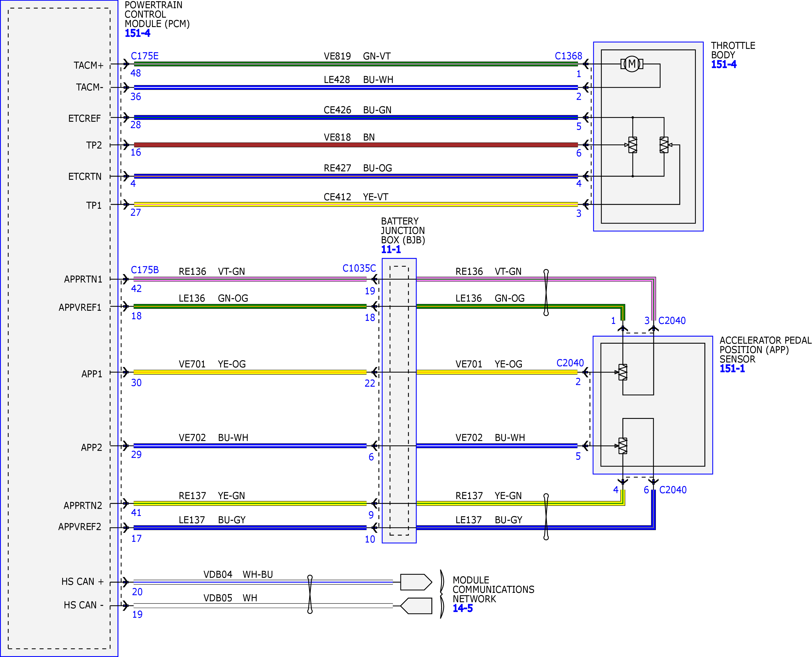Click the ETCREF pin label
Viewport: 812px width, 657px height.
(x=84, y=118)
